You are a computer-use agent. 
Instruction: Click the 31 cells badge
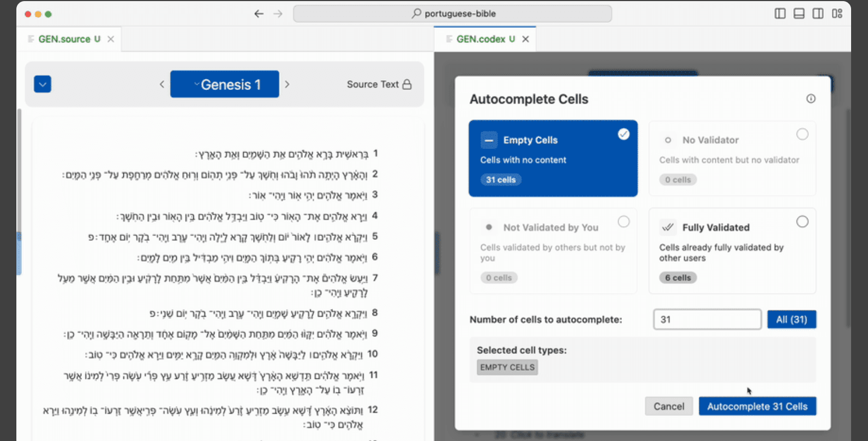point(501,179)
